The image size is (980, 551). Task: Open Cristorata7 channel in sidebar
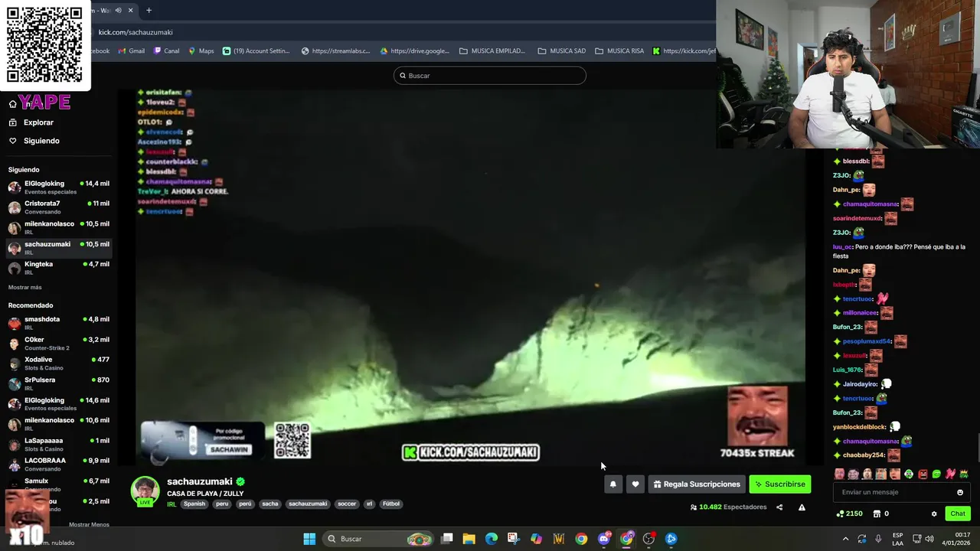point(59,207)
